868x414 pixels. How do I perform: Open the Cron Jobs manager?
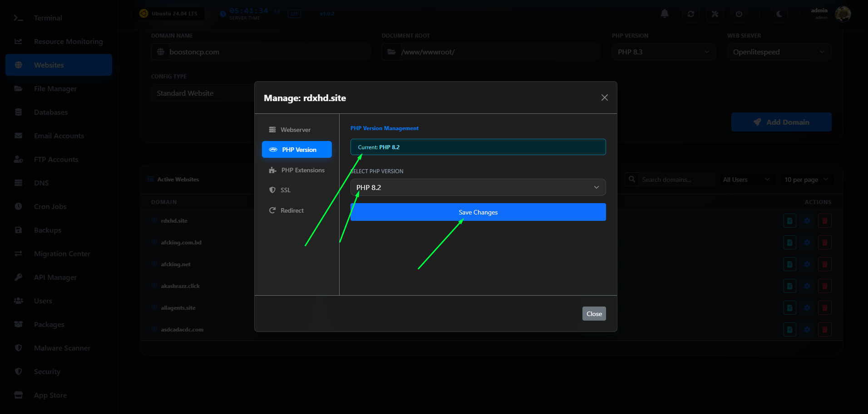[x=50, y=206]
